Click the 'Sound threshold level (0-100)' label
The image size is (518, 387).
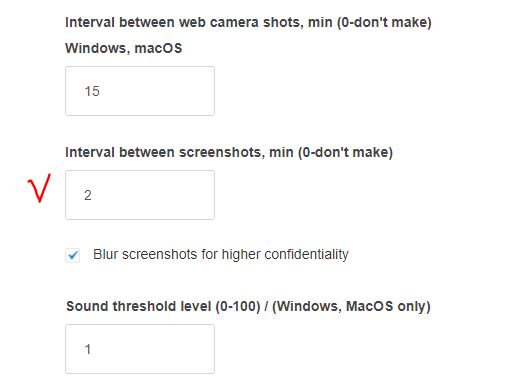[x=163, y=306]
